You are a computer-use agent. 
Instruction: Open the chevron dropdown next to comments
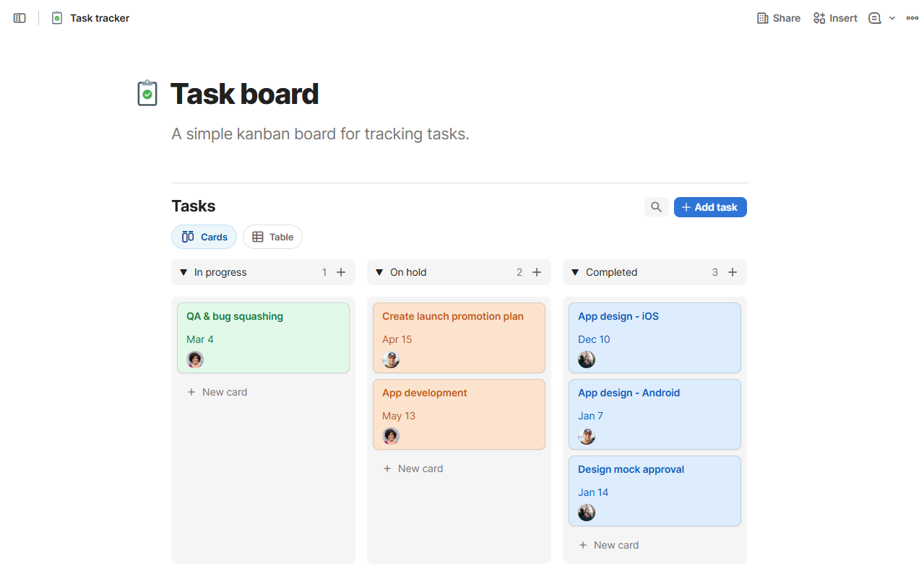coord(892,18)
